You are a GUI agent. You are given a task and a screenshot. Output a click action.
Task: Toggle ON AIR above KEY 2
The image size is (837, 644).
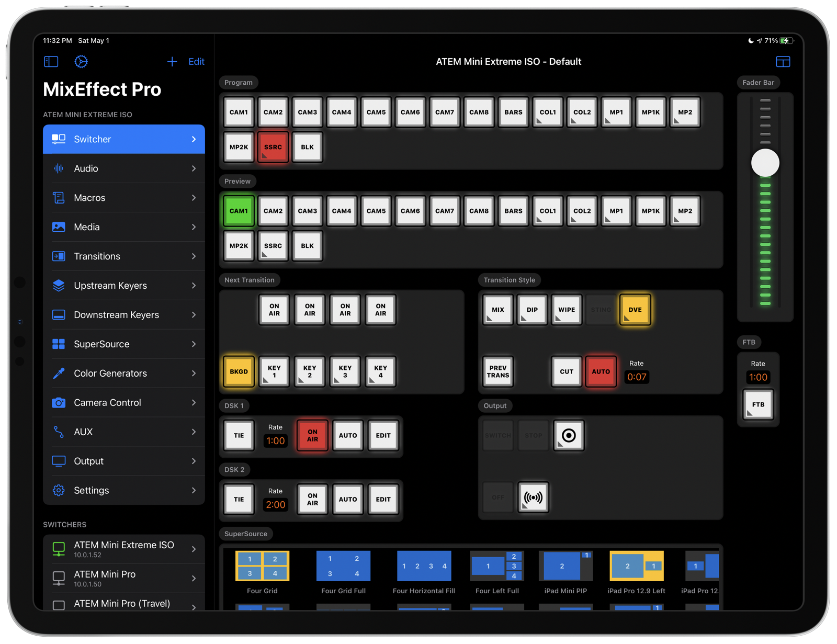(310, 310)
